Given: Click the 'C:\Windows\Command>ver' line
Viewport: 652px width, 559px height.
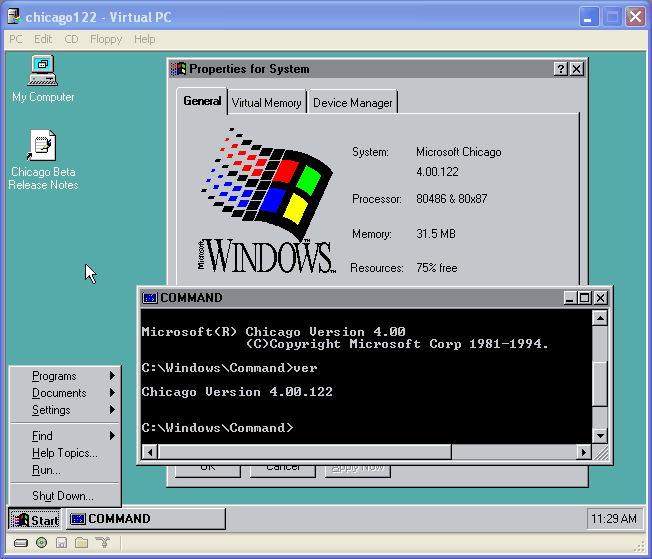Looking at the screenshot, I should [229, 368].
